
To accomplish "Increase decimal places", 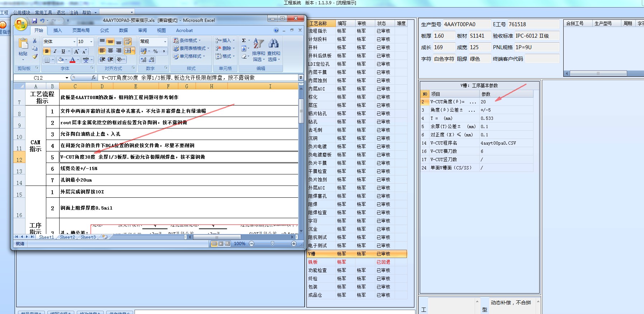I will click(x=144, y=60).
